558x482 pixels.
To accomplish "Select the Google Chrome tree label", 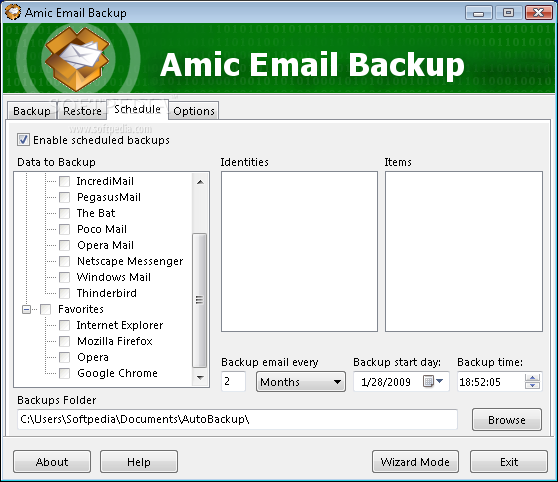I will (x=117, y=373).
